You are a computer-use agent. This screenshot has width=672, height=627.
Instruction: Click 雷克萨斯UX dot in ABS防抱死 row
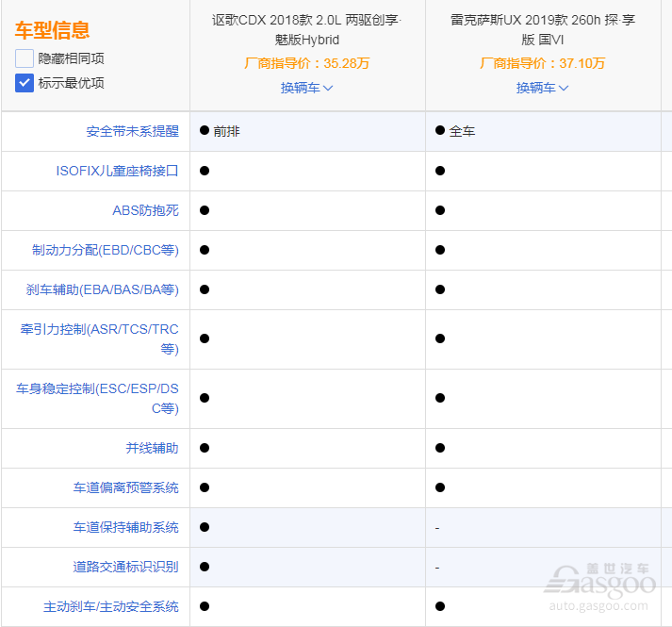(440, 210)
